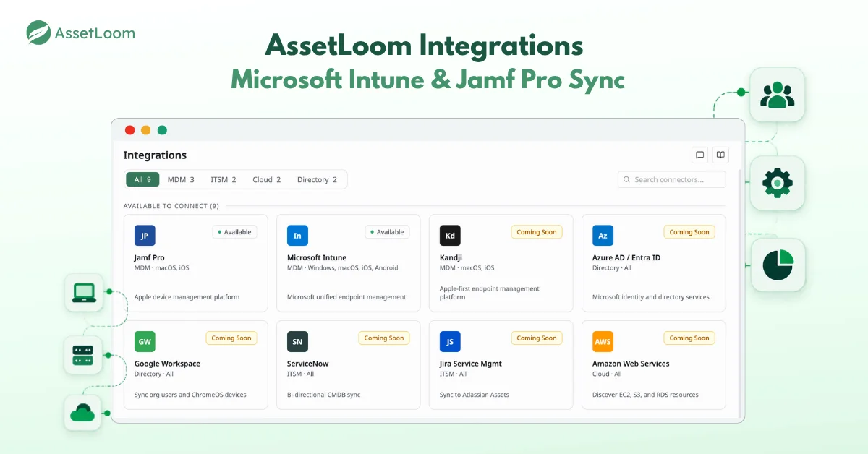Click the Amazon Web Services AWS icon

(603, 341)
